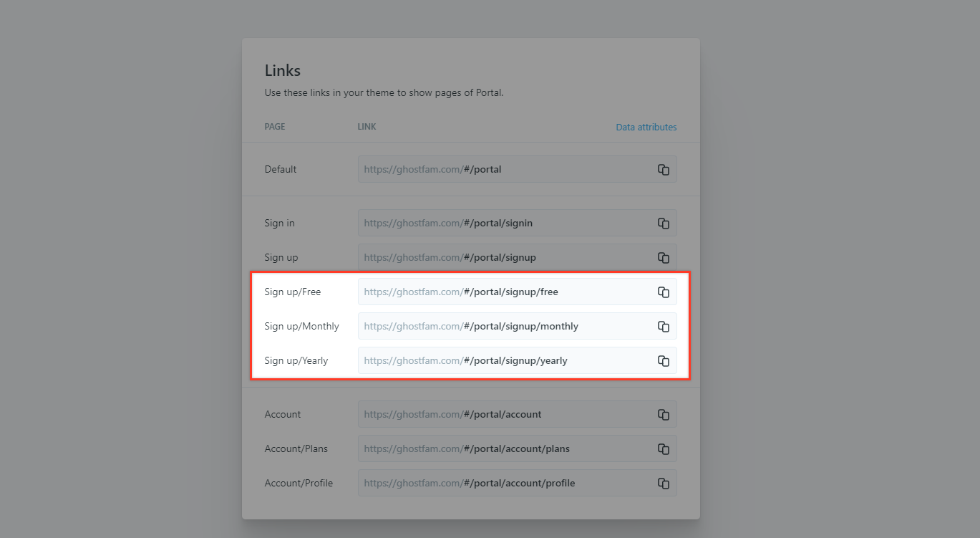Copy the Sign up/Free link

tap(664, 292)
